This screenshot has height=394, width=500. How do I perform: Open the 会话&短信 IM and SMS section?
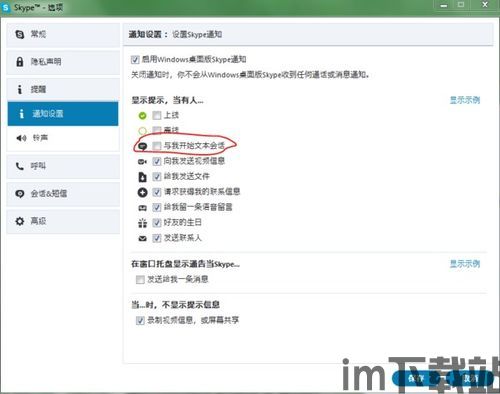[63, 194]
